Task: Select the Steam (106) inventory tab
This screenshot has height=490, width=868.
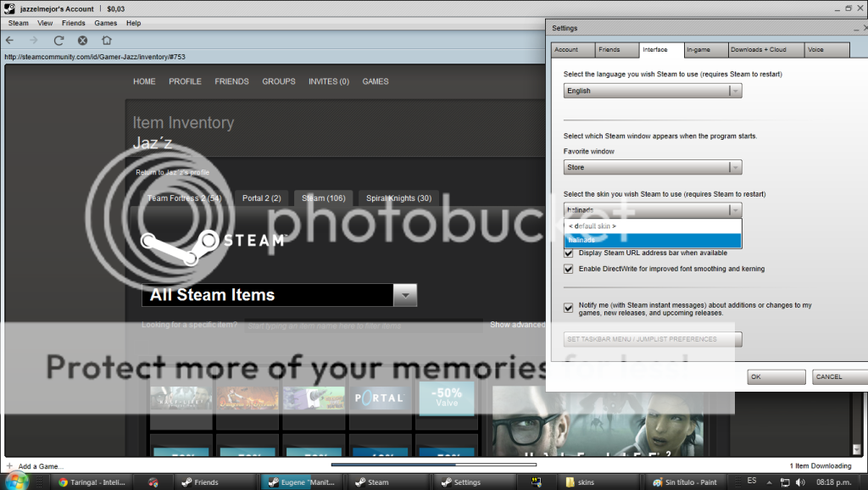Action: click(x=323, y=198)
